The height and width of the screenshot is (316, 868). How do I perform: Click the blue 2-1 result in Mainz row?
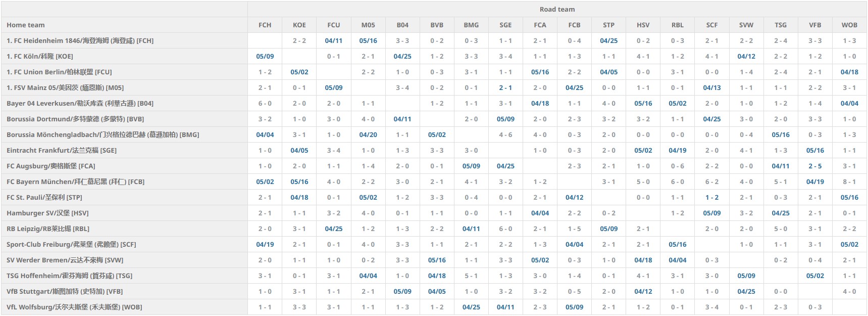pyautogui.click(x=505, y=87)
